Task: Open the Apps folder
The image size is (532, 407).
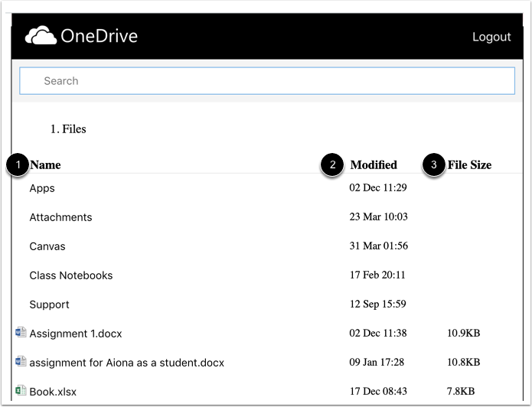Action: coord(42,188)
